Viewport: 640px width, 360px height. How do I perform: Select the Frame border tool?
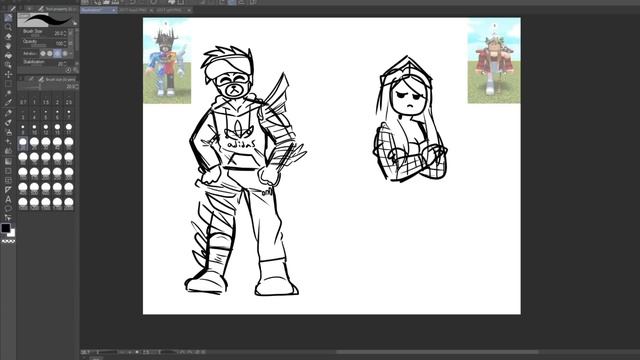[8, 180]
